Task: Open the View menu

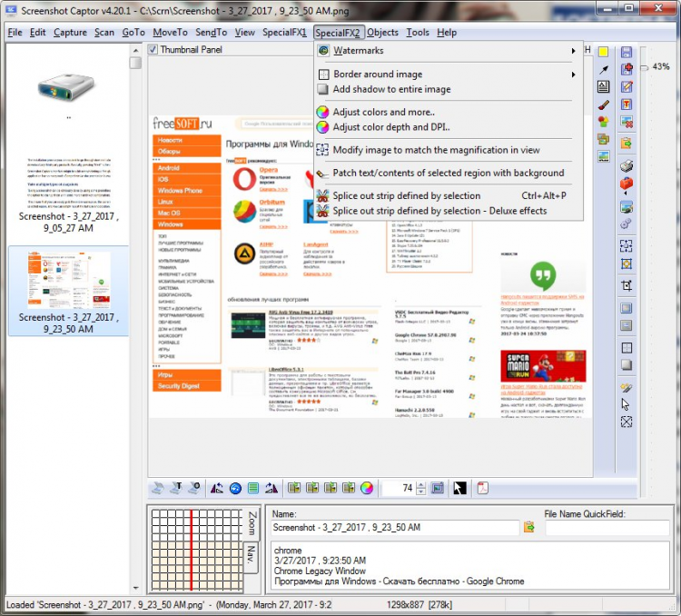Action: (244, 33)
